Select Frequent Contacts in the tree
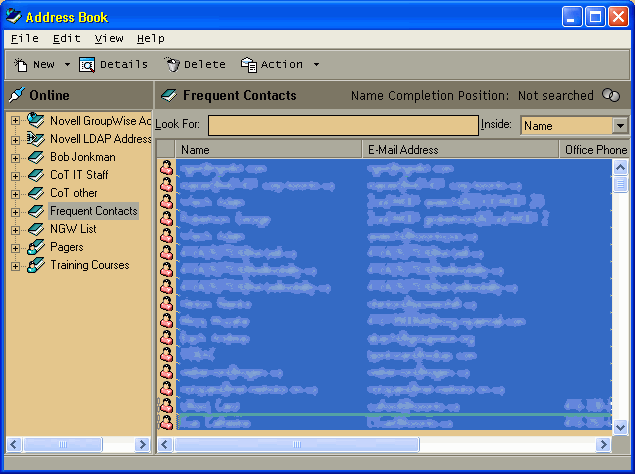Screen dimensions: 635x474 [94, 211]
